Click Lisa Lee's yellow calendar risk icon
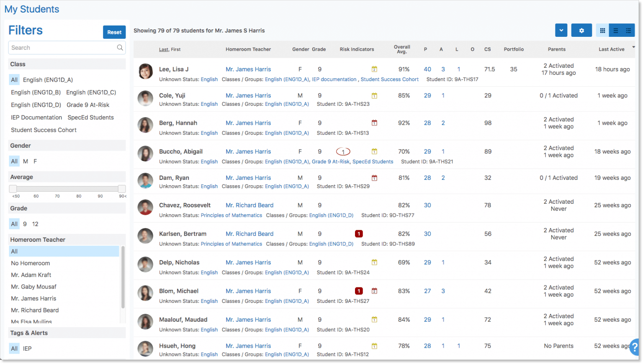The height and width of the screenshot is (364, 643). tap(374, 69)
